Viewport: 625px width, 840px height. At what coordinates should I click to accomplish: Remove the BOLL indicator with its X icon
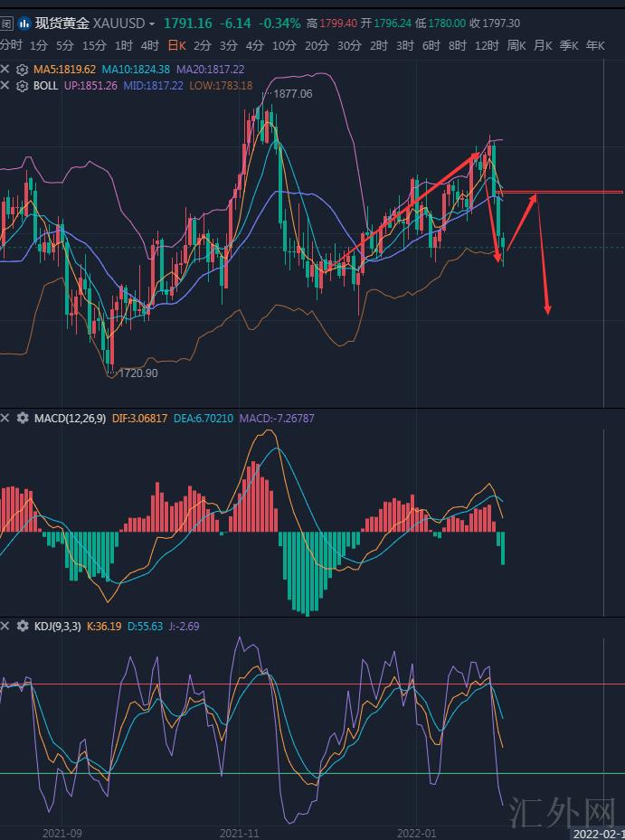tap(5, 86)
